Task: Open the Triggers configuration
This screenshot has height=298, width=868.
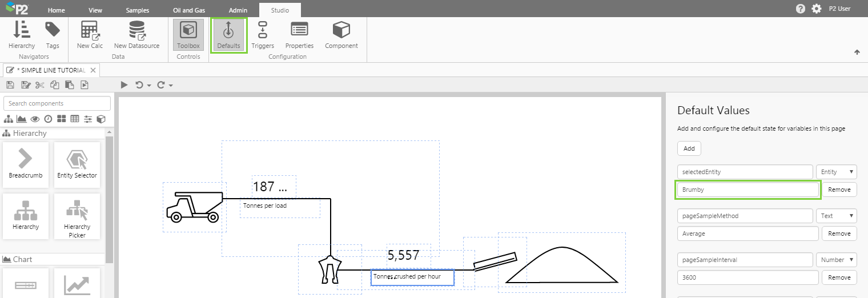Action: (263, 35)
